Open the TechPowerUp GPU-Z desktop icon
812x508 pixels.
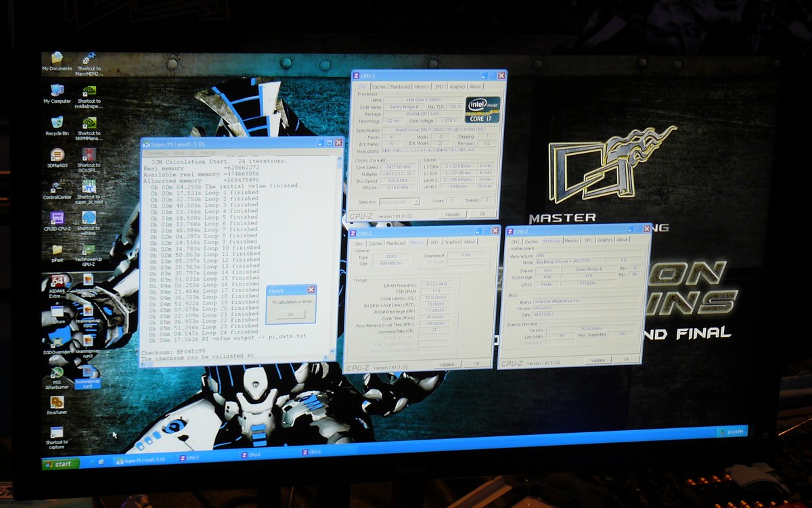pyautogui.click(x=89, y=256)
